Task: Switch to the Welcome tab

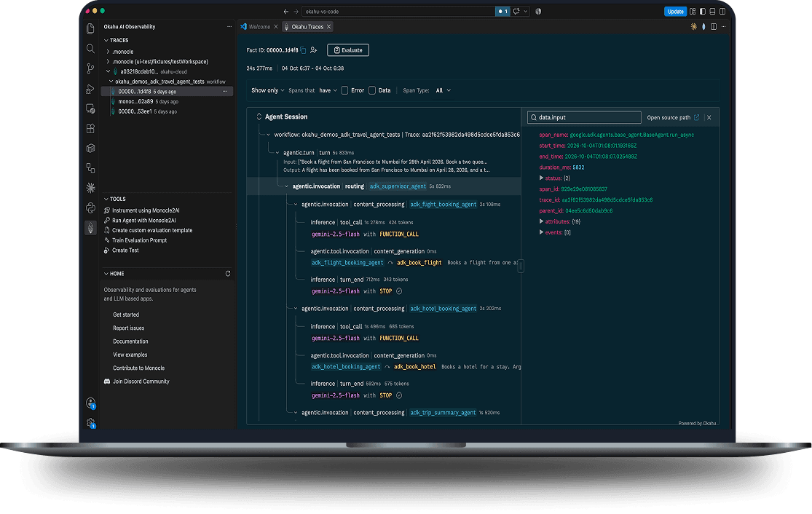Action: pyautogui.click(x=259, y=27)
